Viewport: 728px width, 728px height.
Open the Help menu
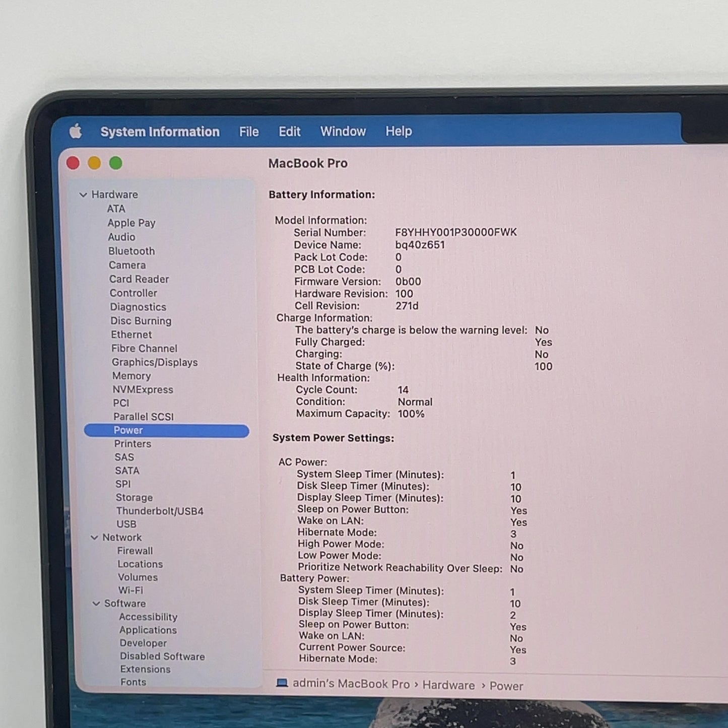(x=399, y=131)
